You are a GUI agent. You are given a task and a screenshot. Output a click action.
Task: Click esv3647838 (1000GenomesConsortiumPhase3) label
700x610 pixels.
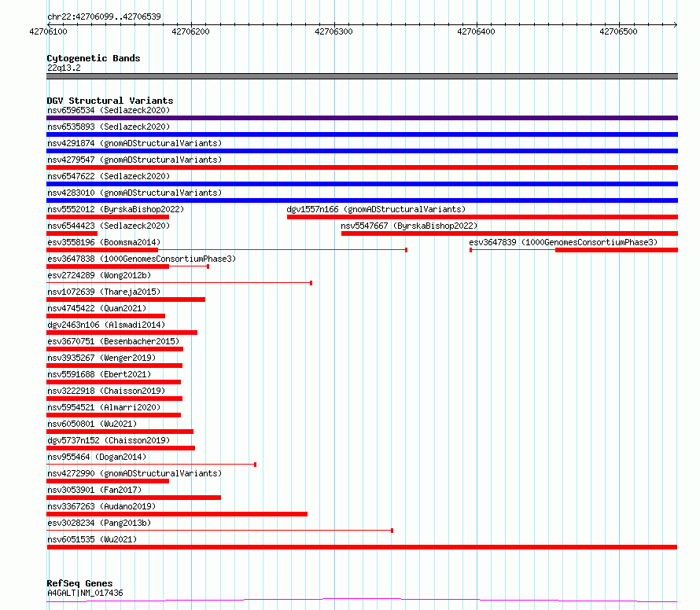pos(142,259)
